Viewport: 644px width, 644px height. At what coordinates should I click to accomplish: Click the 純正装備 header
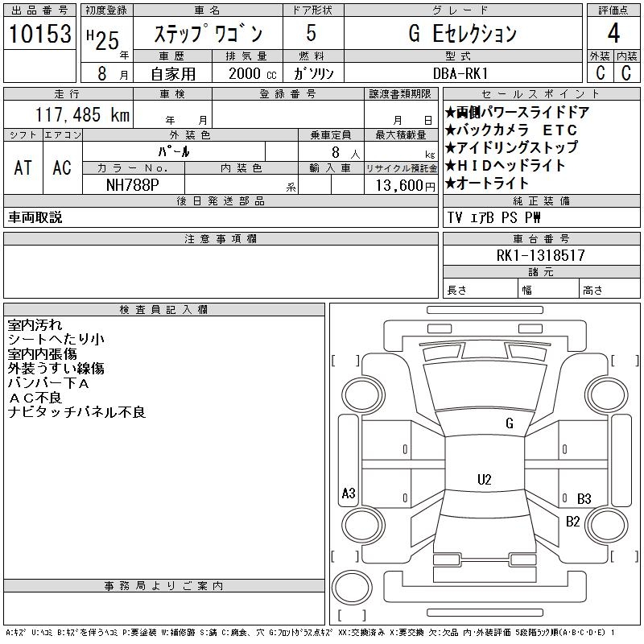click(541, 200)
